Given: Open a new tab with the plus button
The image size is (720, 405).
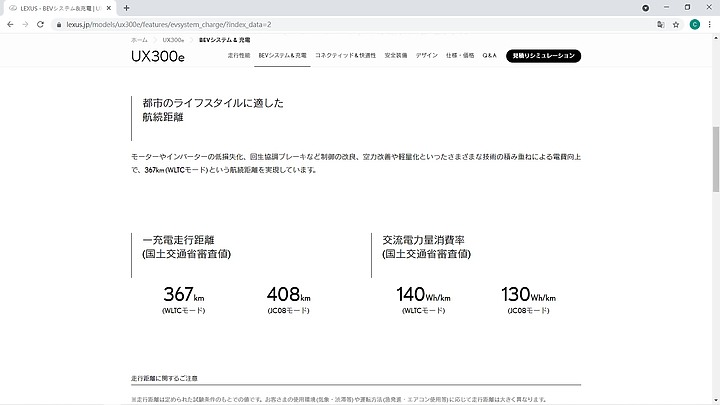Looking at the screenshot, I should click(126, 8).
